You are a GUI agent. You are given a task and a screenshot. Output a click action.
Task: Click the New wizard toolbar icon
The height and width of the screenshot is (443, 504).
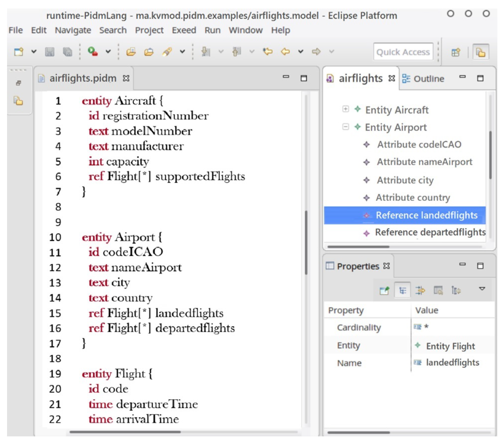pos(18,52)
